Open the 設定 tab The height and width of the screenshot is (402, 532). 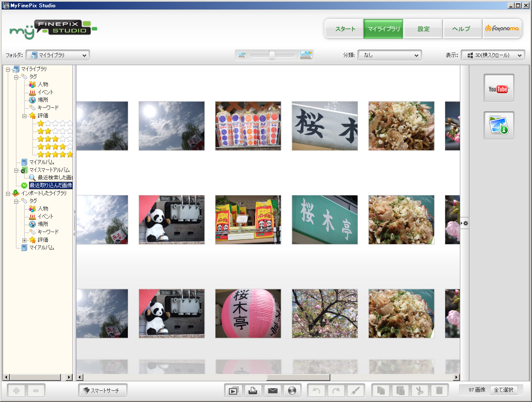(x=423, y=29)
